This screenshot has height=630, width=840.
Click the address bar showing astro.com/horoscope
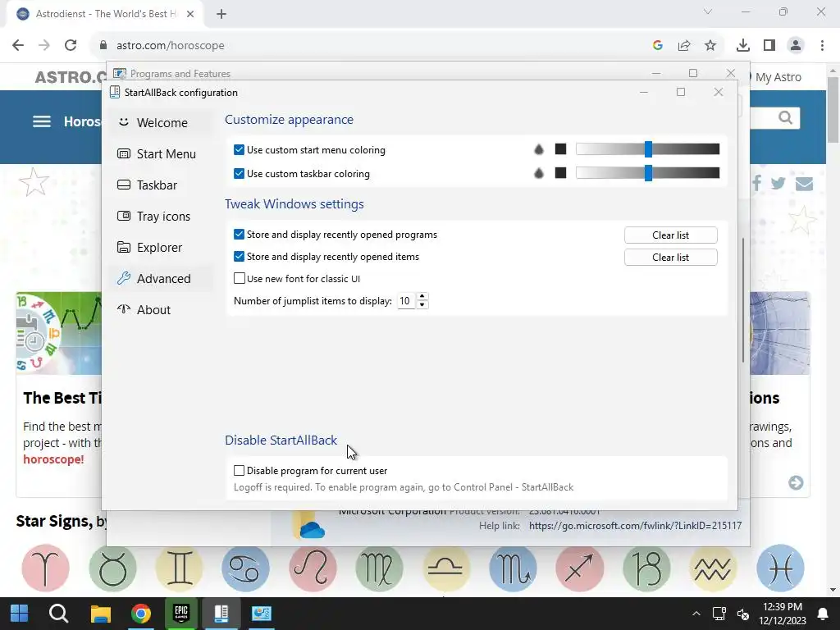point(171,46)
